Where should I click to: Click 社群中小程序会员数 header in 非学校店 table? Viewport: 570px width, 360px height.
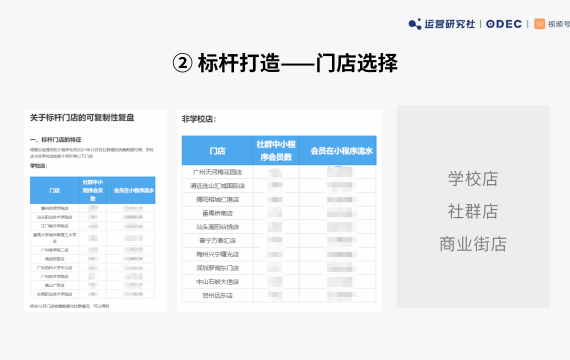(x=276, y=151)
